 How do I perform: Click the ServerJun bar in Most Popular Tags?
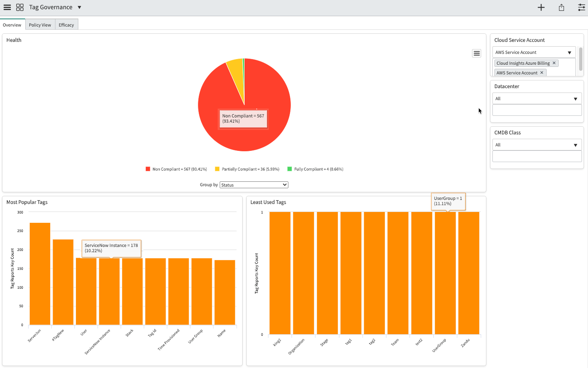click(x=40, y=273)
